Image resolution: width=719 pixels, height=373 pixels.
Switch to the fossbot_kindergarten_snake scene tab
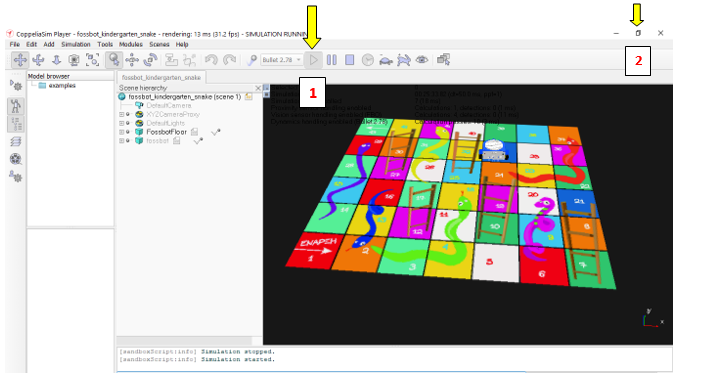click(x=161, y=78)
